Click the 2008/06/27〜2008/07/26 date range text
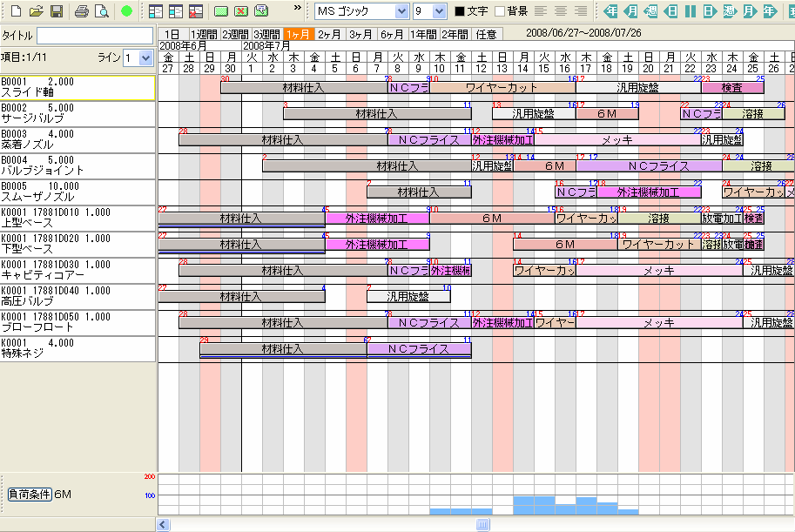 coord(583,33)
